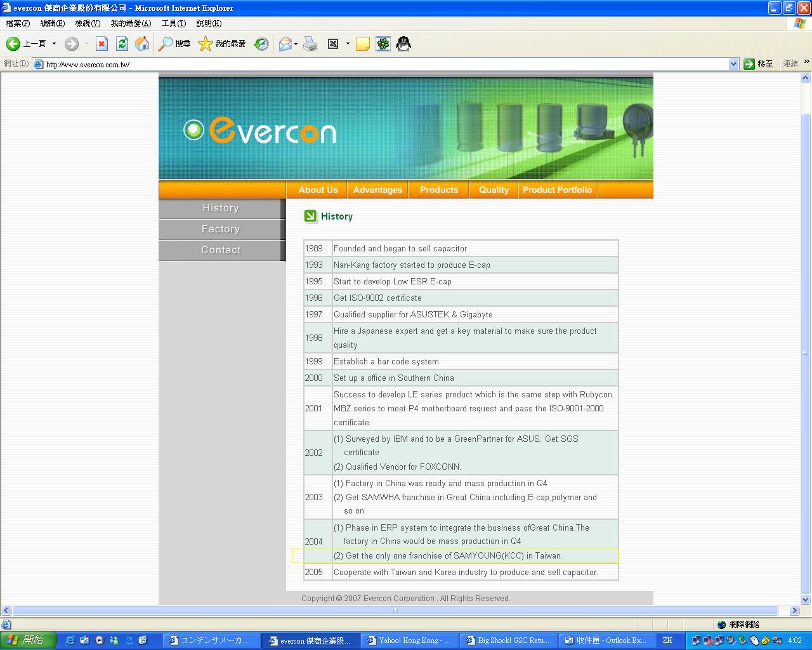Open the address bar dropdown list

point(734,64)
